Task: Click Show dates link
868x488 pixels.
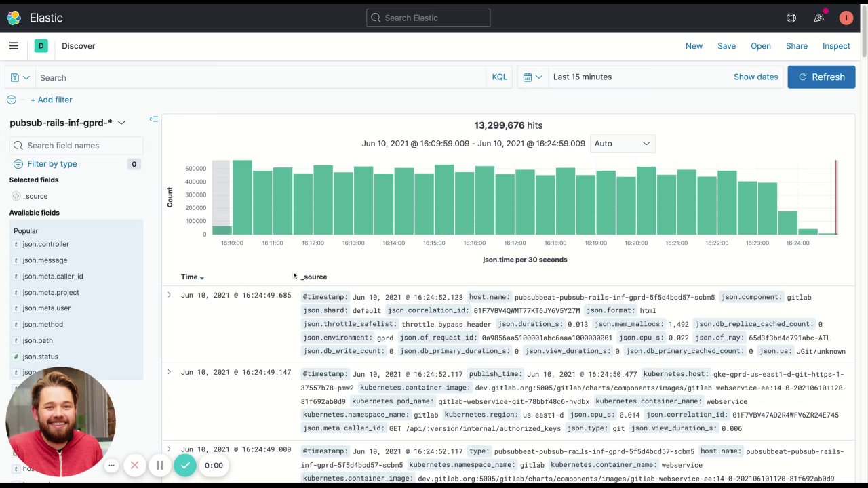Action: (x=755, y=77)
